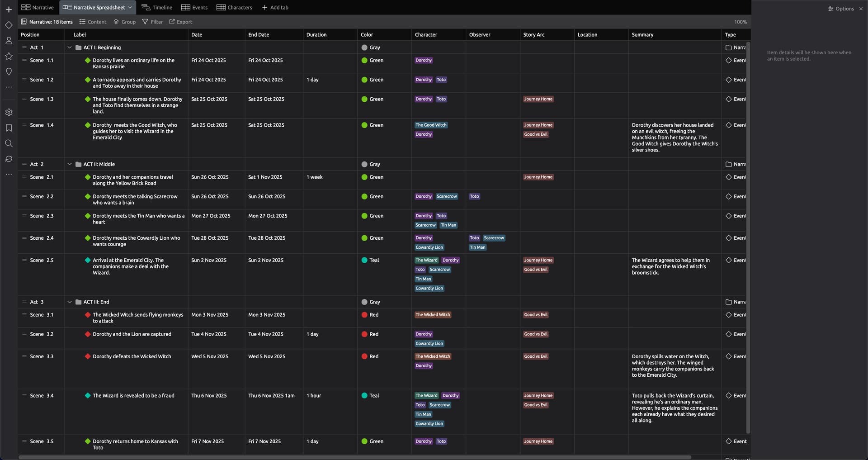Switch to the Characters tab
The image size is (868, 460).
234,8
